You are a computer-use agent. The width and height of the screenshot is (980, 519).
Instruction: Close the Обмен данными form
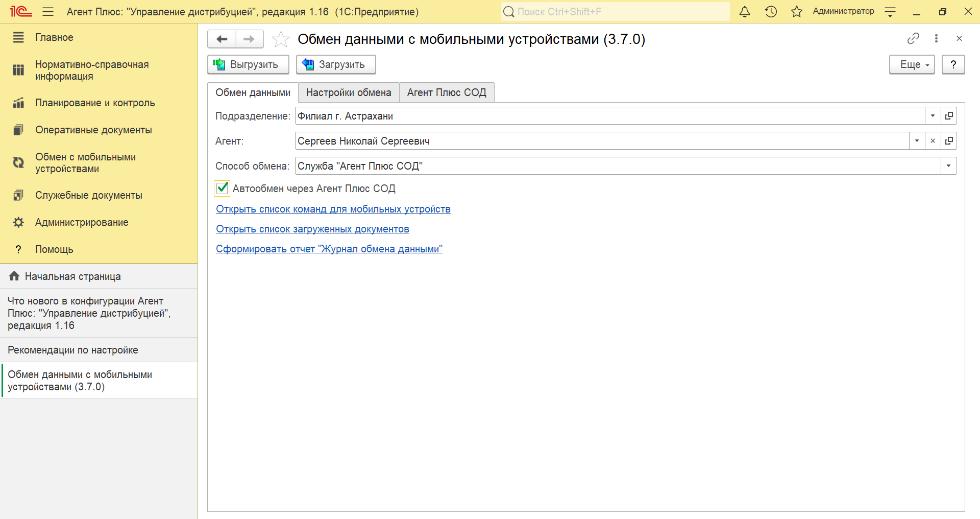(959, 38)
